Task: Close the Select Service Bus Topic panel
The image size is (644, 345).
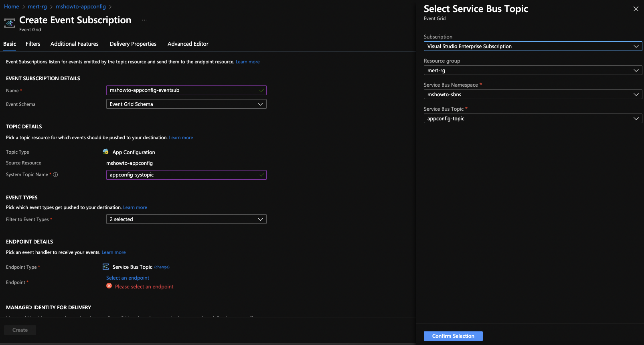Action: (636, 9)
